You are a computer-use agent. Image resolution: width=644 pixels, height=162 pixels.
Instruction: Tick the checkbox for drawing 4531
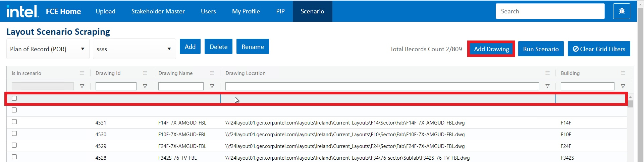(x=14, y=122)
